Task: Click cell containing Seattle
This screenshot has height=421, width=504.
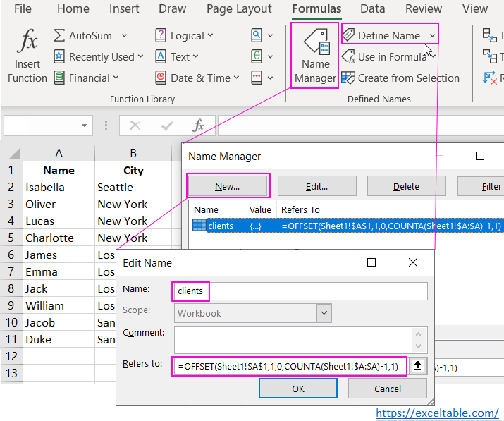Action: (x=133, y=187)
